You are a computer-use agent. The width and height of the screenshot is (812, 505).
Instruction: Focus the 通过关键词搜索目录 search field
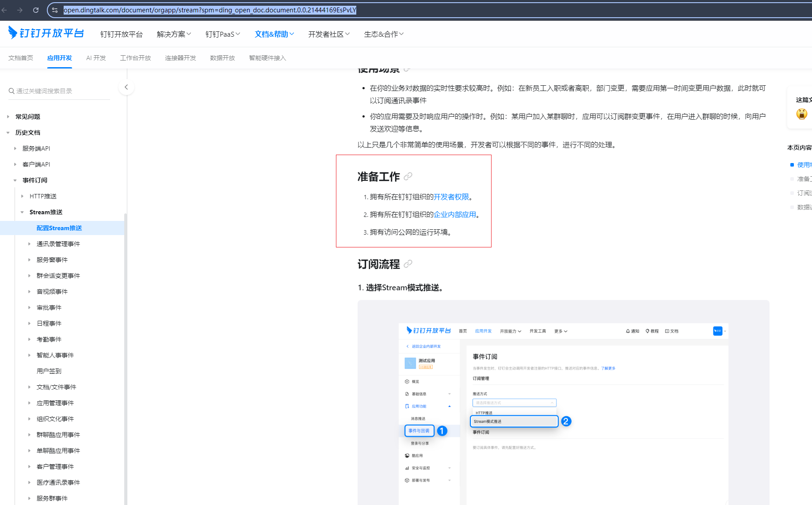coord(59,91)
